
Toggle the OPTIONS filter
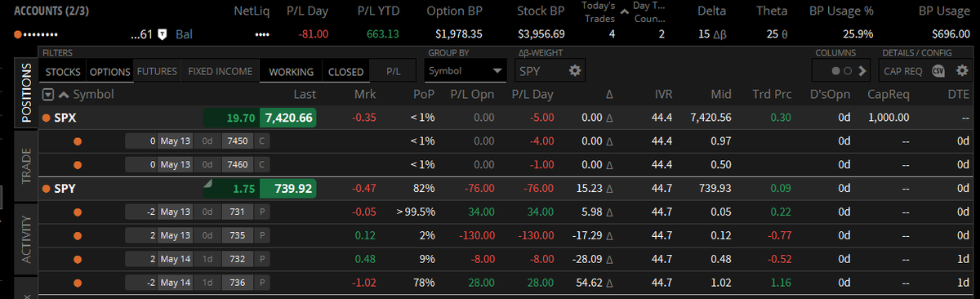pos(109,71)
